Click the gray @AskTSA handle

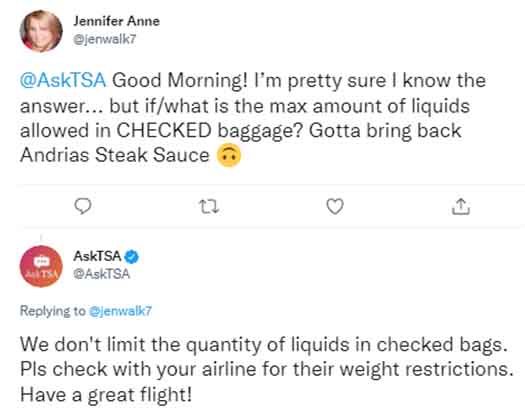pos(101,274)
